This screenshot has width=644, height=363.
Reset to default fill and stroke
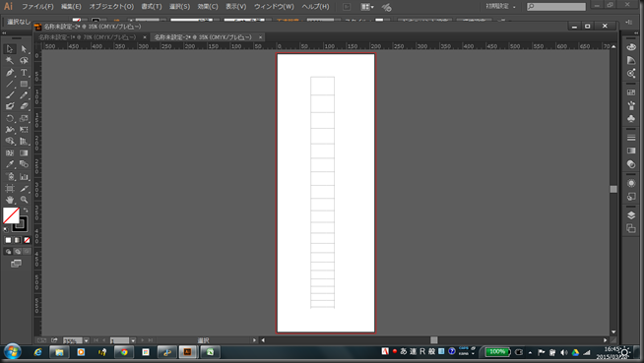(6, 229)
